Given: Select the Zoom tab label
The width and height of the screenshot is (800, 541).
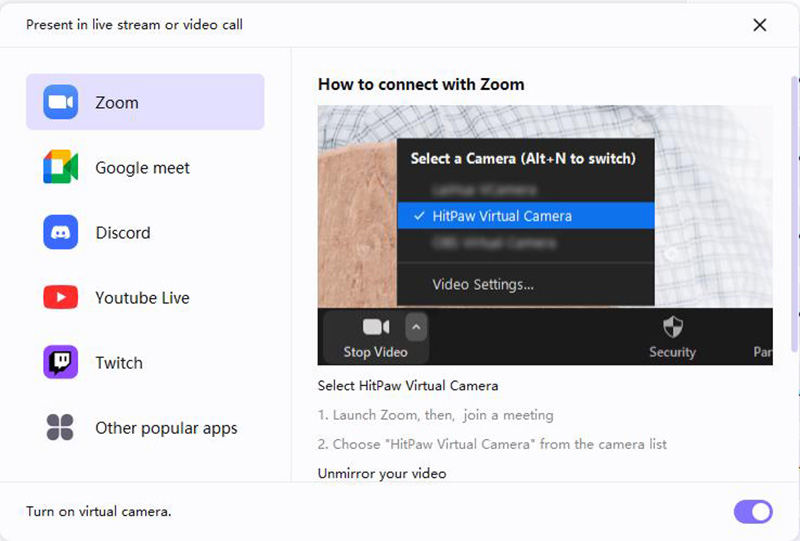Looking at the screenshot, I should [x=117, y=103].
